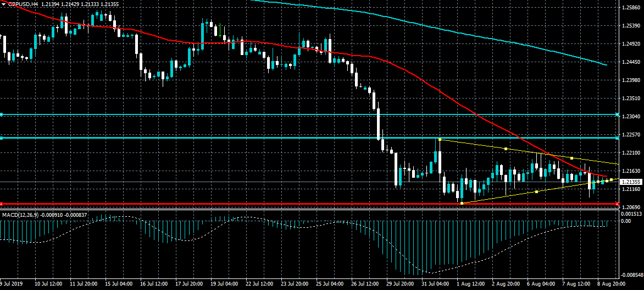
Task: Click the low price 1.21333 in the header
Action: pos(90,4)
